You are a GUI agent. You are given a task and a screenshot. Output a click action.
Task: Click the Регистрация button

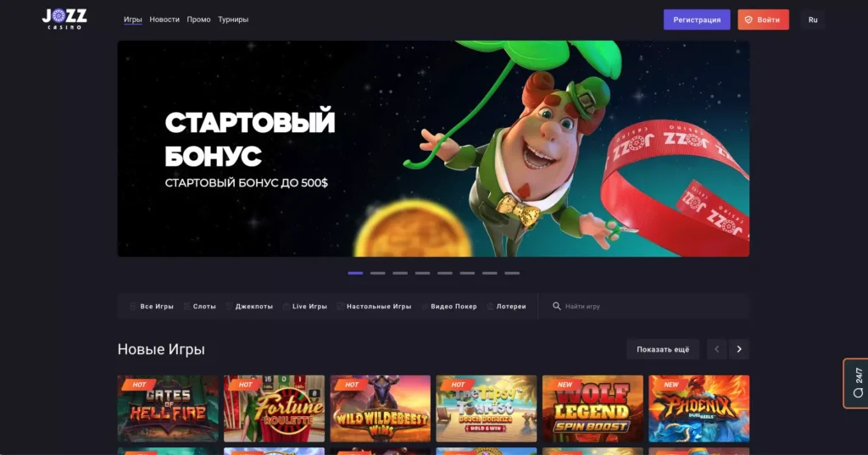[x=697, y=19]
